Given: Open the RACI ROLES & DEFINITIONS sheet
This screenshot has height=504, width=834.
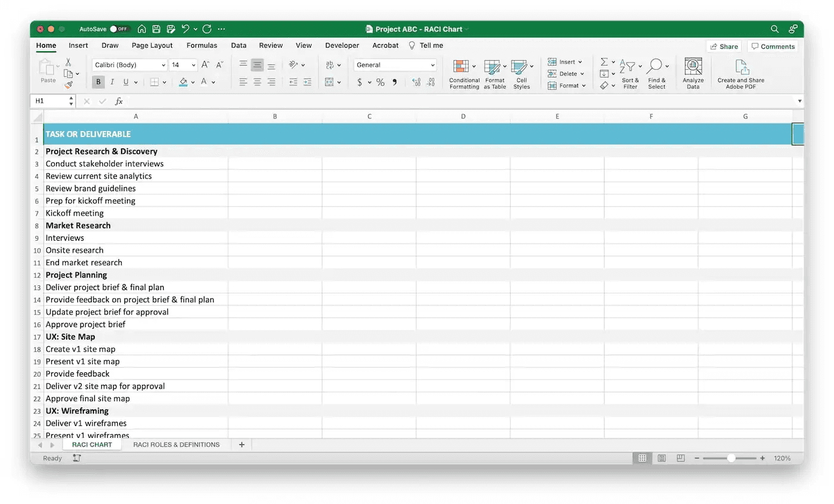Looking at the screenshot, I should (176, 444).
